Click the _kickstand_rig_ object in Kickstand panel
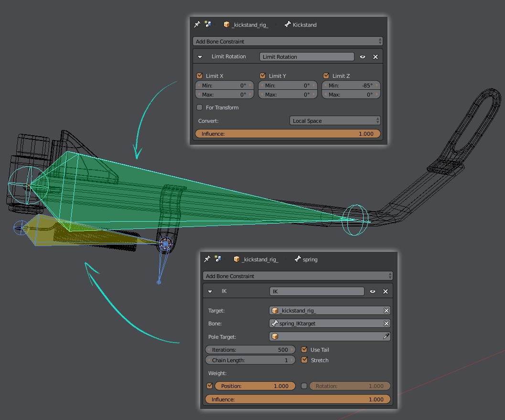 246,25
